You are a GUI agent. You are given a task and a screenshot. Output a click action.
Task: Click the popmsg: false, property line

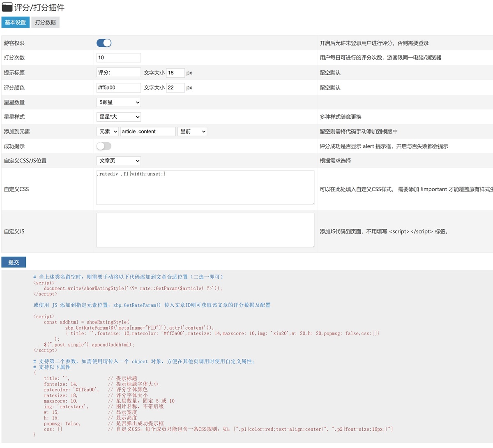62,423
